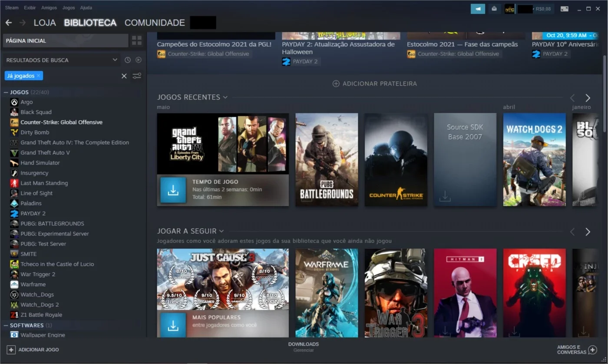Click the SMITE game icon

[x=14, y=254]
